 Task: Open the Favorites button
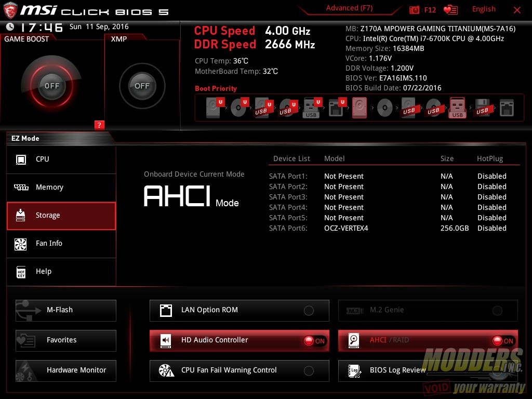66,341
